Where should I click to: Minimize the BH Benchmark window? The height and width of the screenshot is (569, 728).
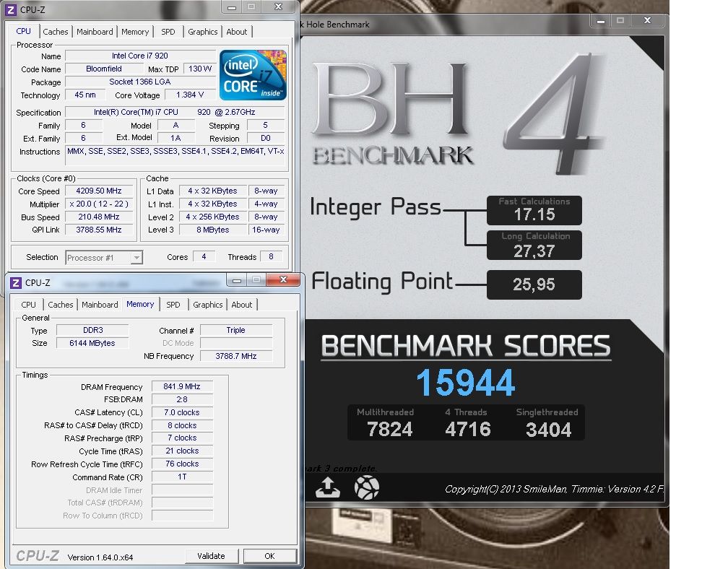[601, 21]
